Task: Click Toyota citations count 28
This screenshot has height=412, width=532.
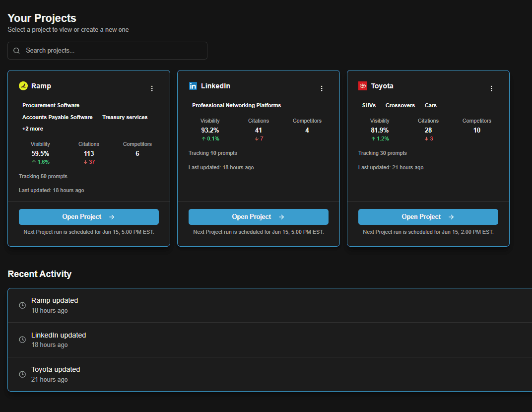Action: coord(428,131)
